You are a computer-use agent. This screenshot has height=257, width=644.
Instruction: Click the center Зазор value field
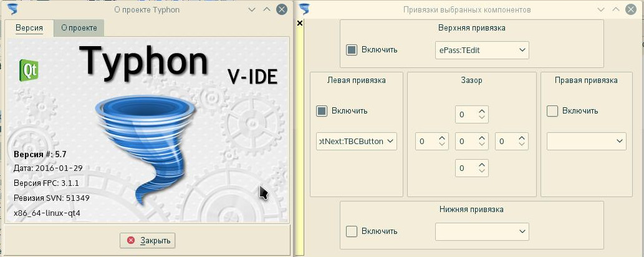pyautogui.click(x=466, y=142)
